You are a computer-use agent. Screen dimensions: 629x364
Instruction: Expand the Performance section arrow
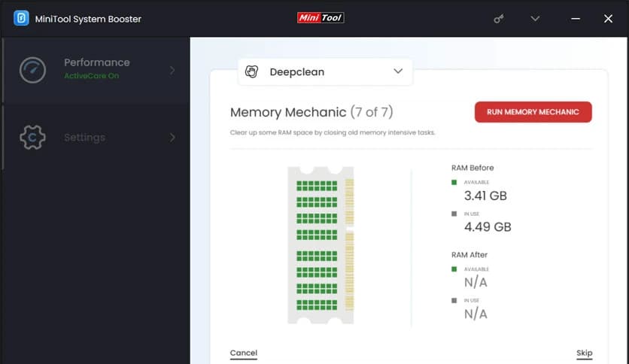172,70
